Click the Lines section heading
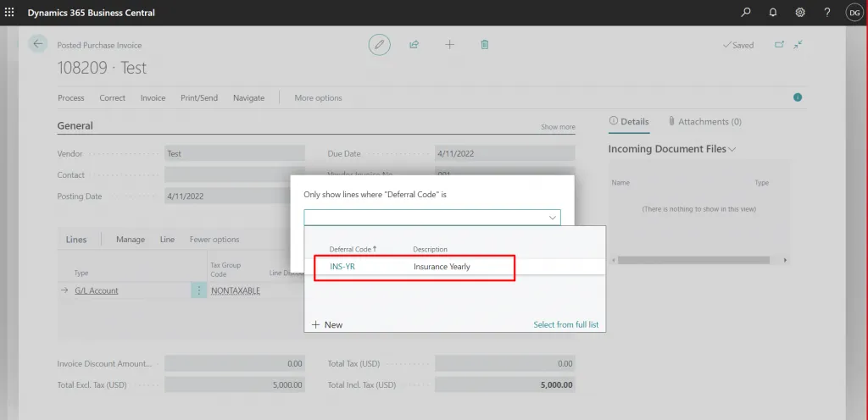The height and width of the screenshot is (420, 868). 76,240
